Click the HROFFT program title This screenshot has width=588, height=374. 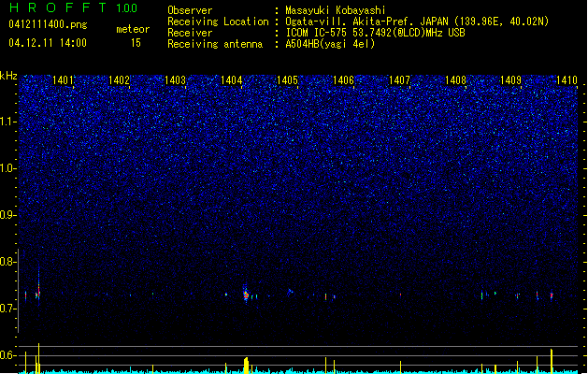point(59,7)
